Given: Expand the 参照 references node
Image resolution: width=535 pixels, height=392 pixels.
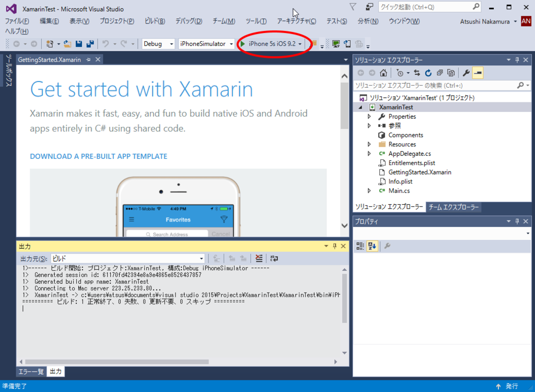Looking at the screenshot, I should [x=369, y=125].
